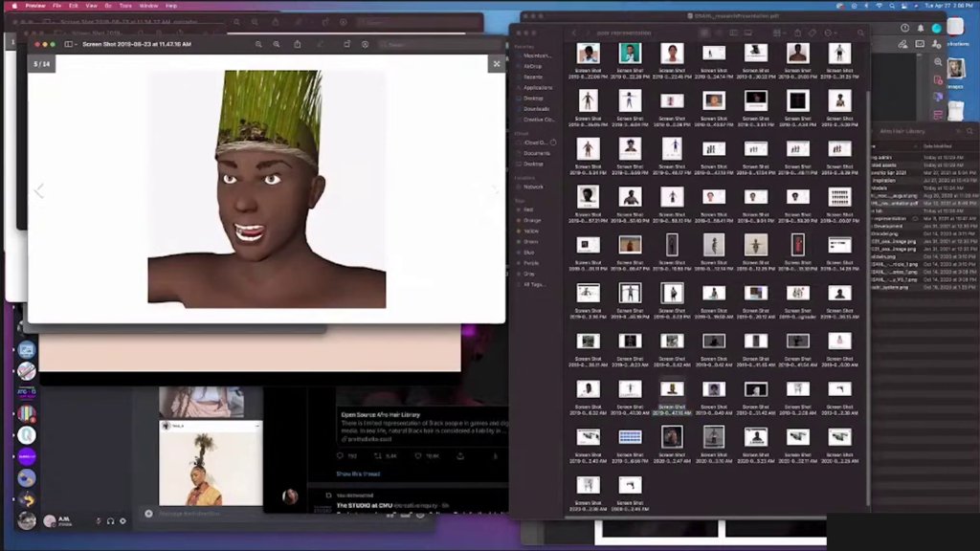Mute microphone in Discord user panel
Image resolution: width=980 pixels, height=551 pixels.
tap(99, 521)
